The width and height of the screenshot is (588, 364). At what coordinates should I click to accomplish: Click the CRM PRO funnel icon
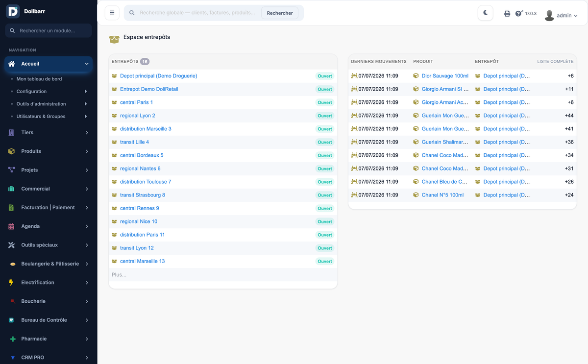click(x=12, y=358)
